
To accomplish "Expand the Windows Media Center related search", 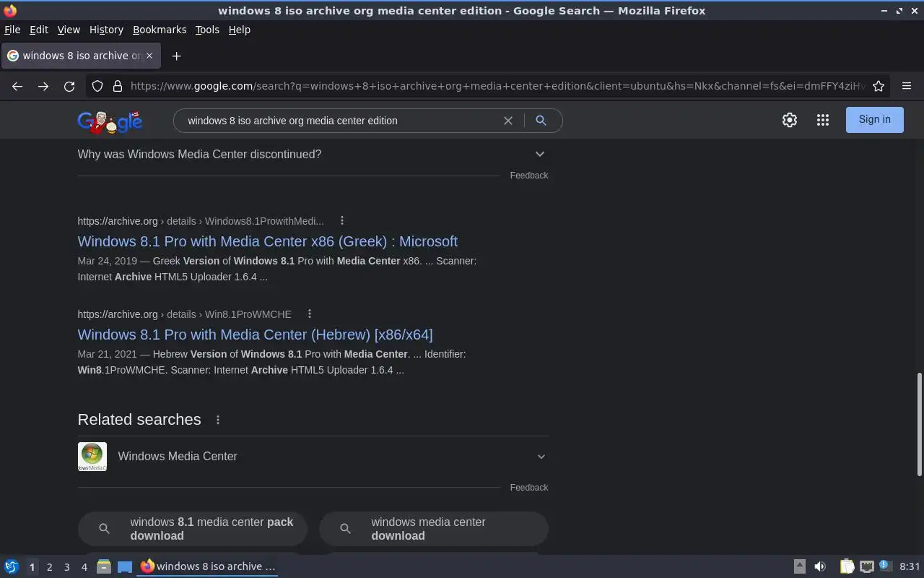I will pos(313,457).
